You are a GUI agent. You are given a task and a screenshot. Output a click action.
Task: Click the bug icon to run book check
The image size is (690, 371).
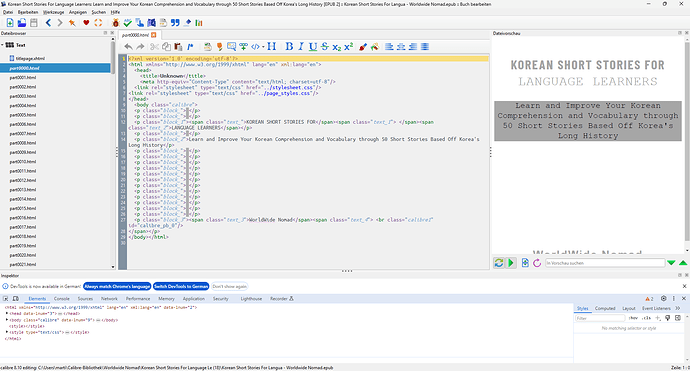pyautogui.click(x=116, y=23)
